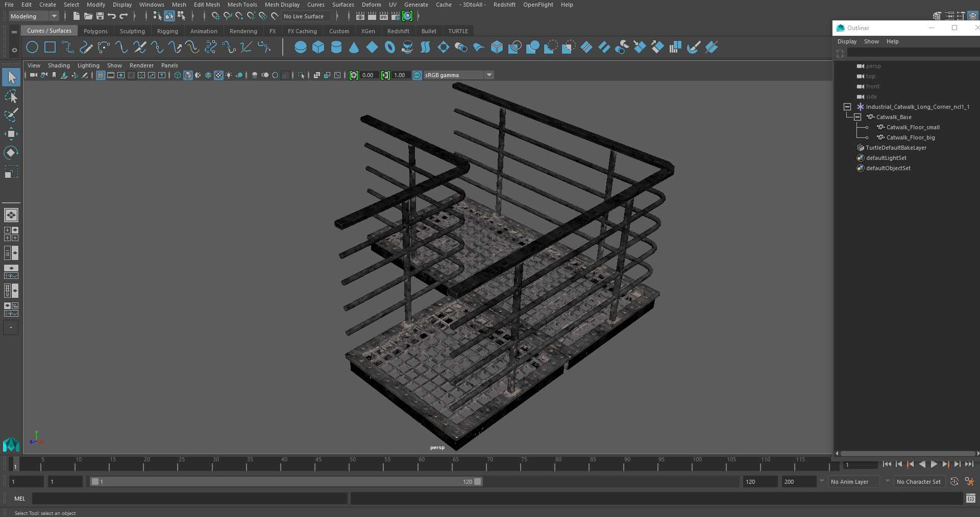Click the Outliner horizontal scrollbar
The height and width of the screenshot is (517, 980).
click(x=908, y=453)
